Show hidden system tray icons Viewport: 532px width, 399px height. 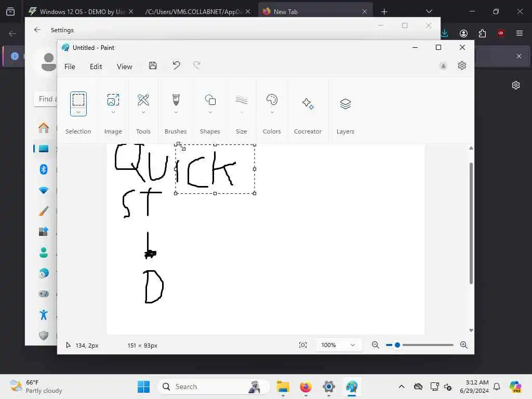[x=402, y=387]
